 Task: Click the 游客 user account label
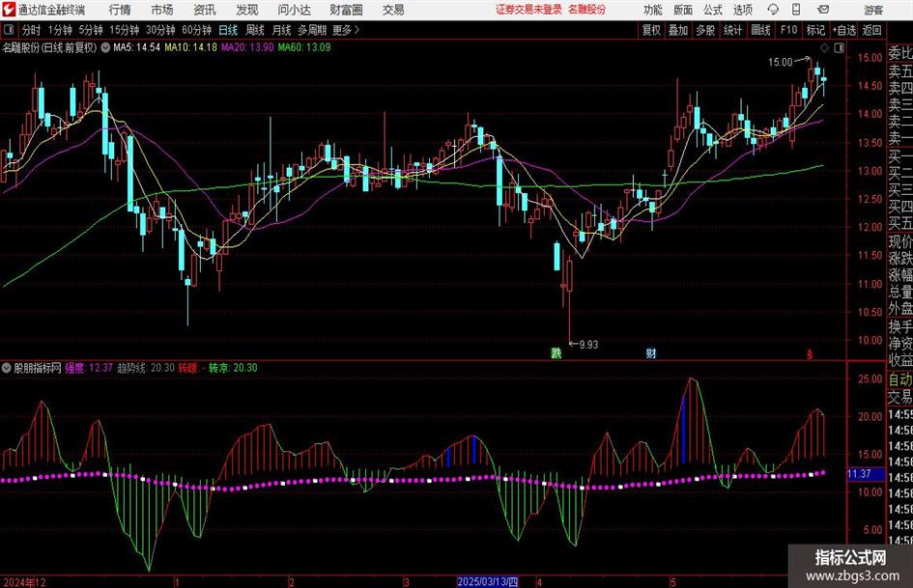[x=873, y=10]
